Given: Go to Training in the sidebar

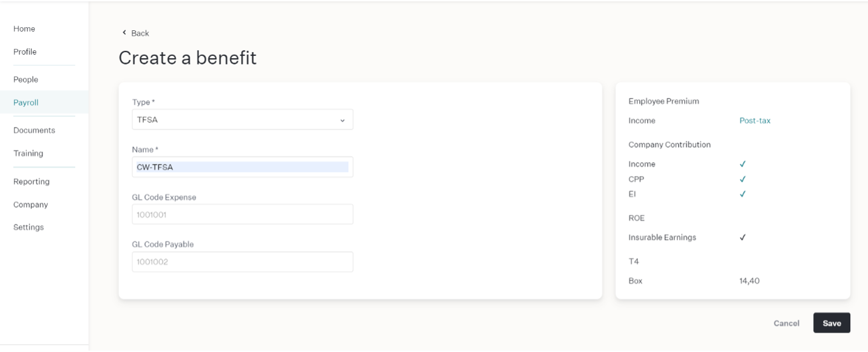Looking at the screenshot, I should click(x=29, y=154).
